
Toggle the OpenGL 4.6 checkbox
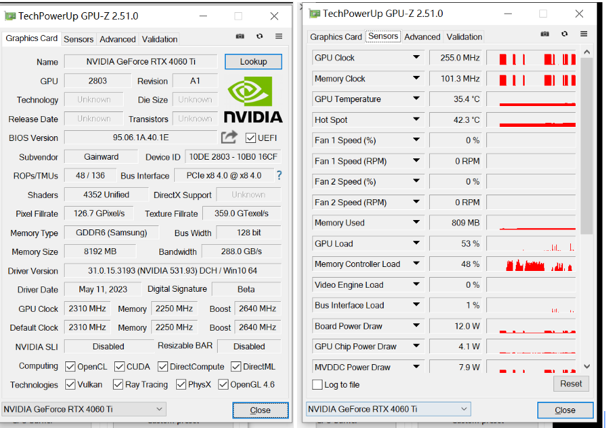click(223, 384)
